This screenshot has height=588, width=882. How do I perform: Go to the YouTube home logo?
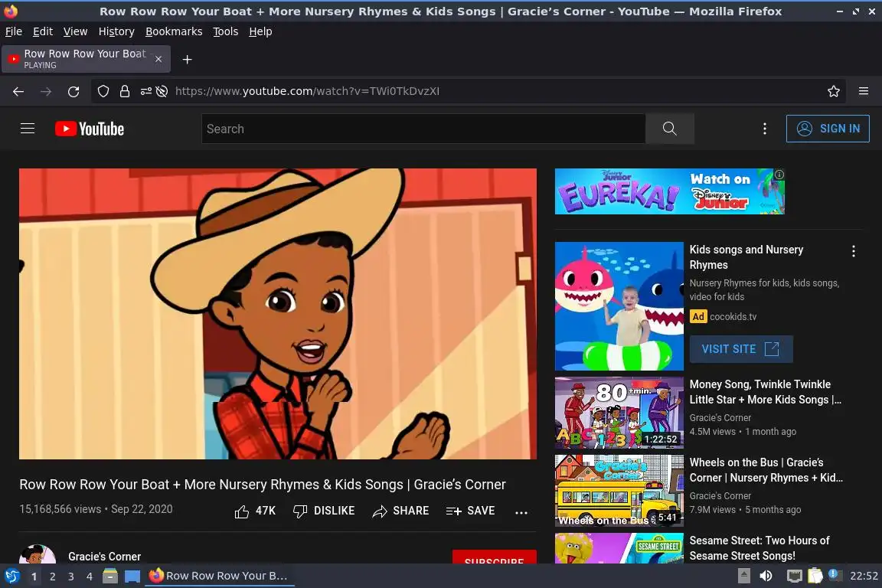(x=90, y=129)
